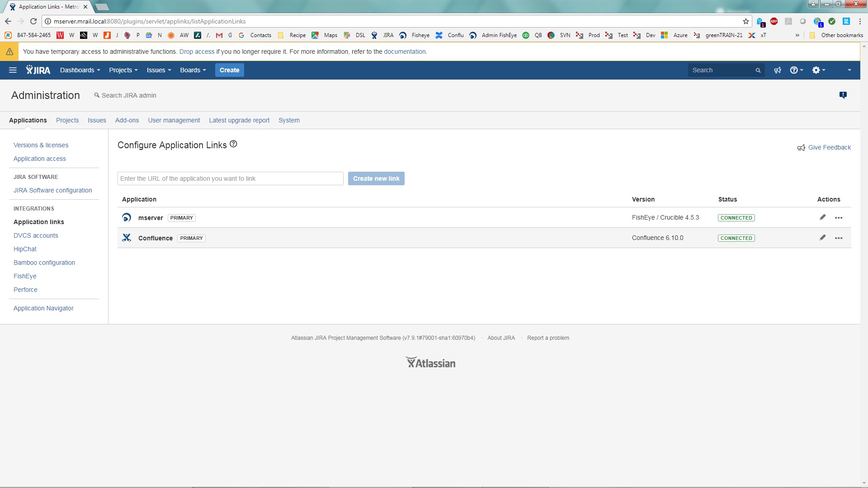Edit the mserver application link
The height and width of the screenshot is (488, 868).
[822, 217]
